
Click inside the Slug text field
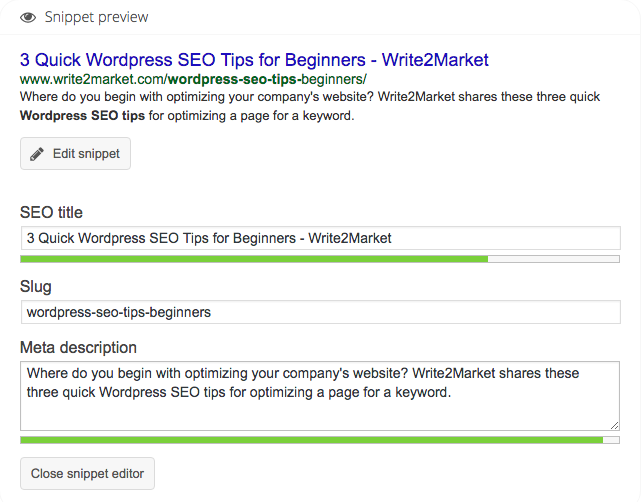(x=320, y=312)
